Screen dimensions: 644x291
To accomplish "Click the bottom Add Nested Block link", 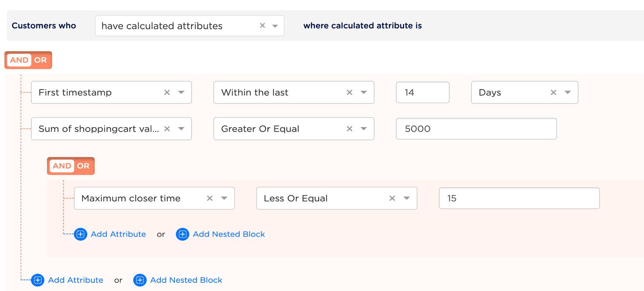I will click(186, 280).
